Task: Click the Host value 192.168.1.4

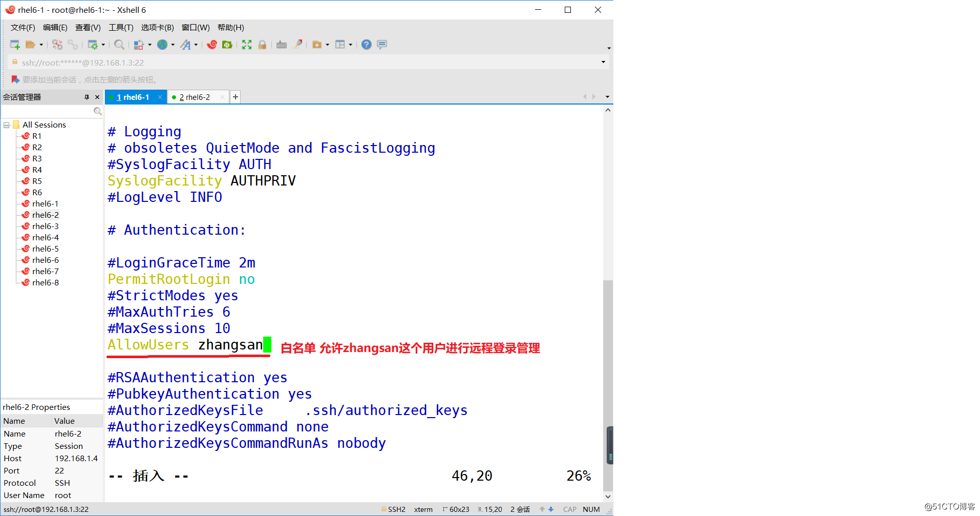Action: [76, 459]
